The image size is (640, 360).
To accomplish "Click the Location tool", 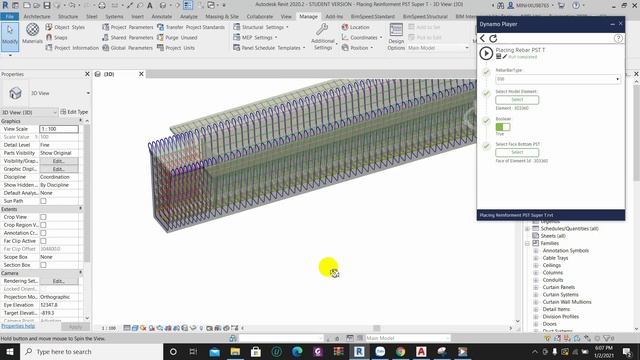I will pyautogui.click(x=356, y=27).
